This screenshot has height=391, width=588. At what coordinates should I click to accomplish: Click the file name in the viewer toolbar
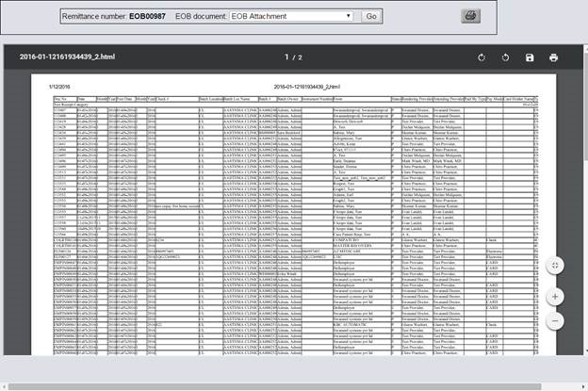pos(67,57)
